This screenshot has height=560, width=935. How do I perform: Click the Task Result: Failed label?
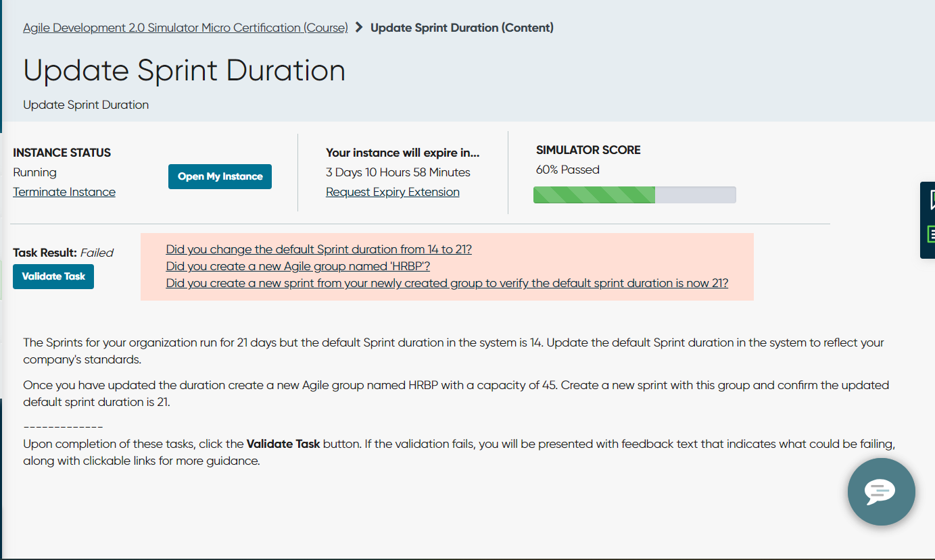coord(64,253)
